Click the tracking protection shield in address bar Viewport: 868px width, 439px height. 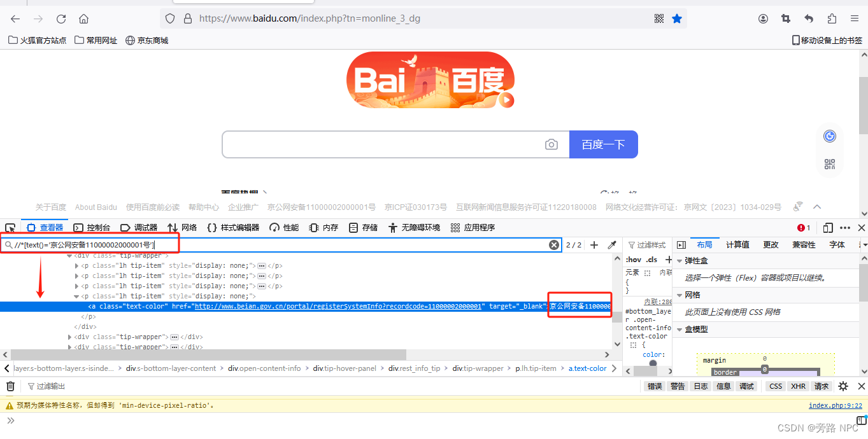click(169, 18)
